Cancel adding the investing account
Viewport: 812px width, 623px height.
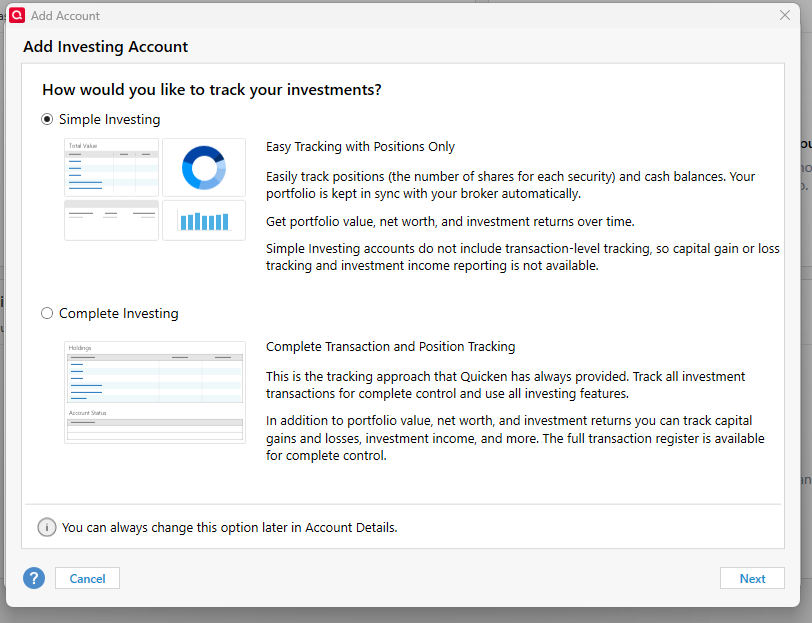point(88,578)
